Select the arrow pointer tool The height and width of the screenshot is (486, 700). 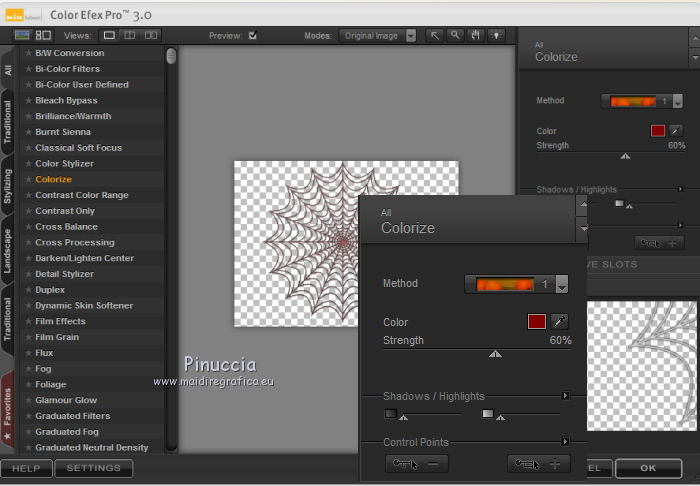coord(435,35)
